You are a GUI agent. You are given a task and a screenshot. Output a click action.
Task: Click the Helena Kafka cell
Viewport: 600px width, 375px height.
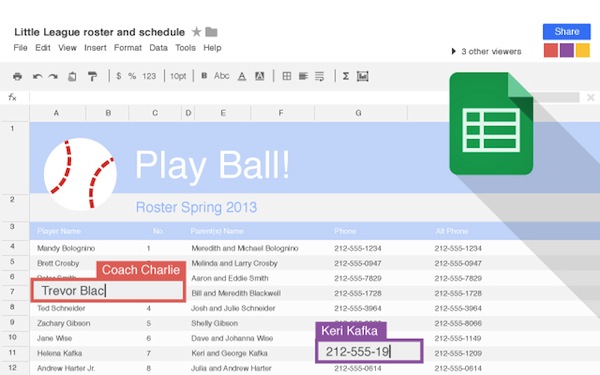(x=59, y=353)
